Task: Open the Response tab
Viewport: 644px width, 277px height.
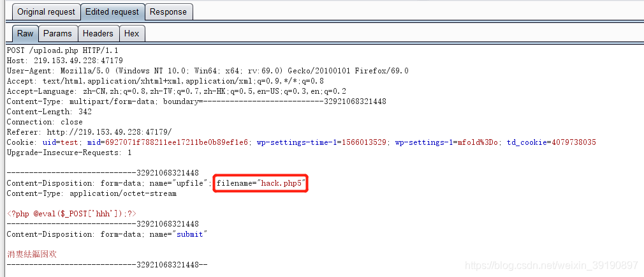Action: pos(168,12)
